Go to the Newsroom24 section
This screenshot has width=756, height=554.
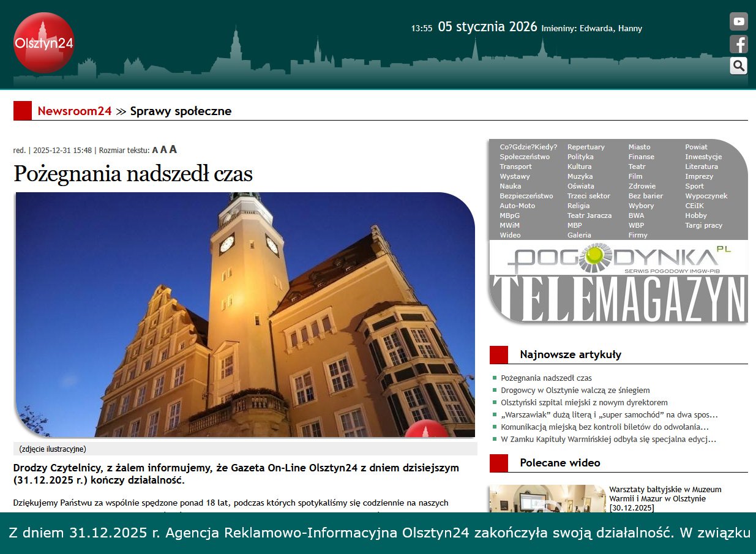point(75,111)
